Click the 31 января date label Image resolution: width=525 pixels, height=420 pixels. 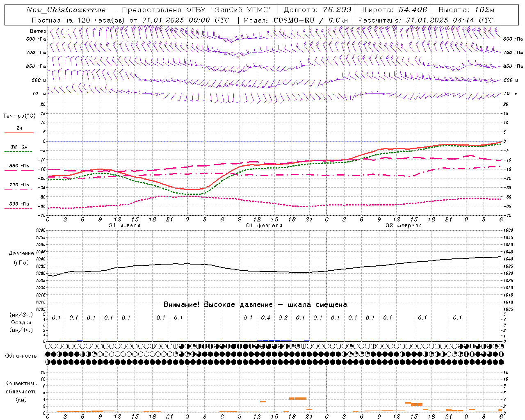124,226
